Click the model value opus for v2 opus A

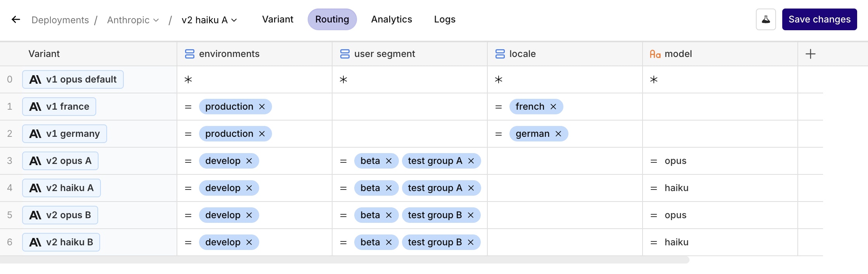point(675,161)
